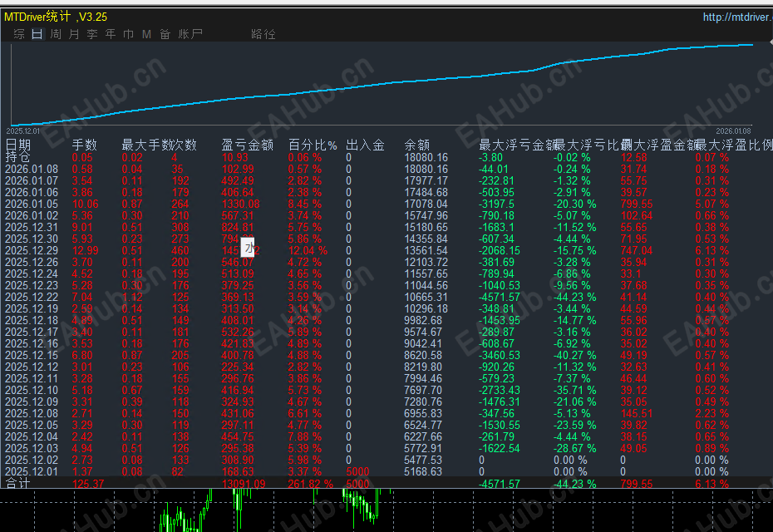Screen dimensions: 773x532
Task: Click the 百分比% column header
Action: (313, 145)
